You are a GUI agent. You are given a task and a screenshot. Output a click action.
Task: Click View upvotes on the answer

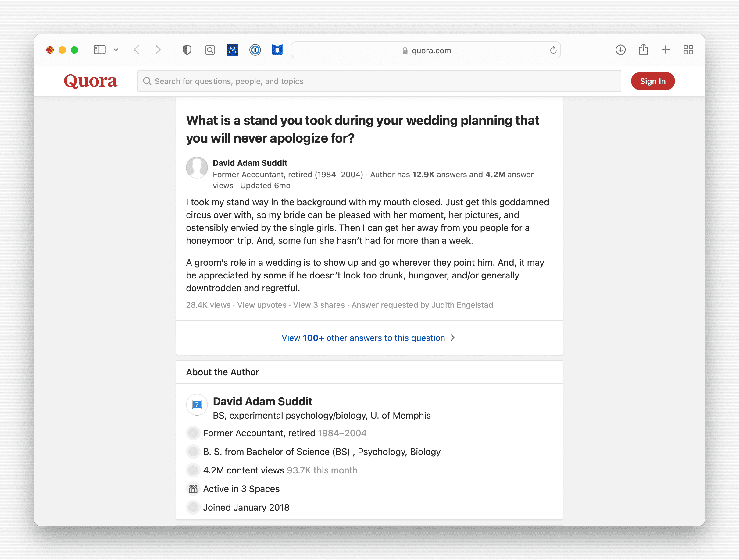point(262,305)
